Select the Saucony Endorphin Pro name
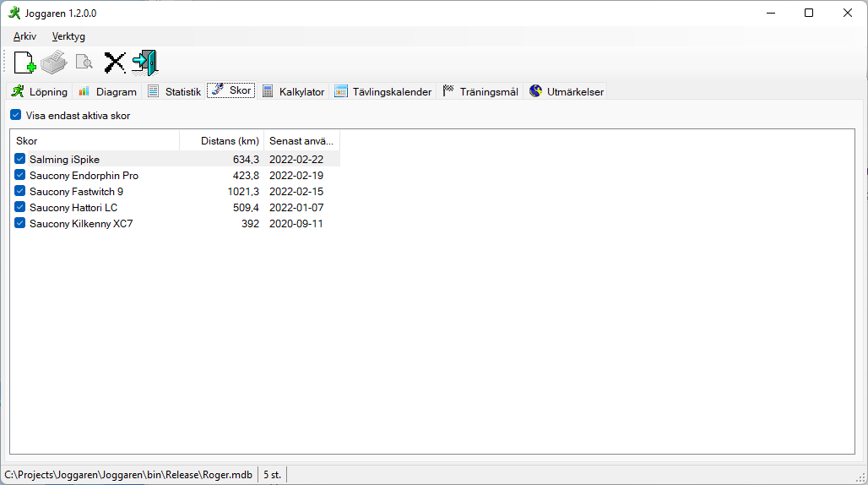The height and width of the screenshot is (485, 868). [84, 176]
